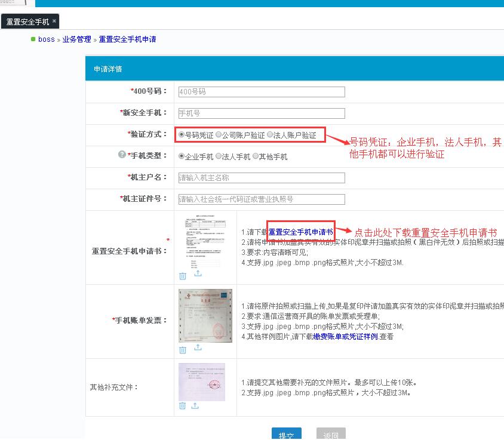Choose the 法人账户验证 radio option
The height and width of the screenshot is (440, 504).
coord(270,135)
